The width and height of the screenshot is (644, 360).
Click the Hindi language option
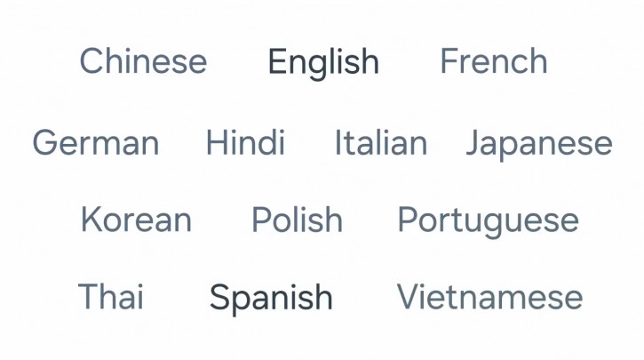[x=245, y=142]
